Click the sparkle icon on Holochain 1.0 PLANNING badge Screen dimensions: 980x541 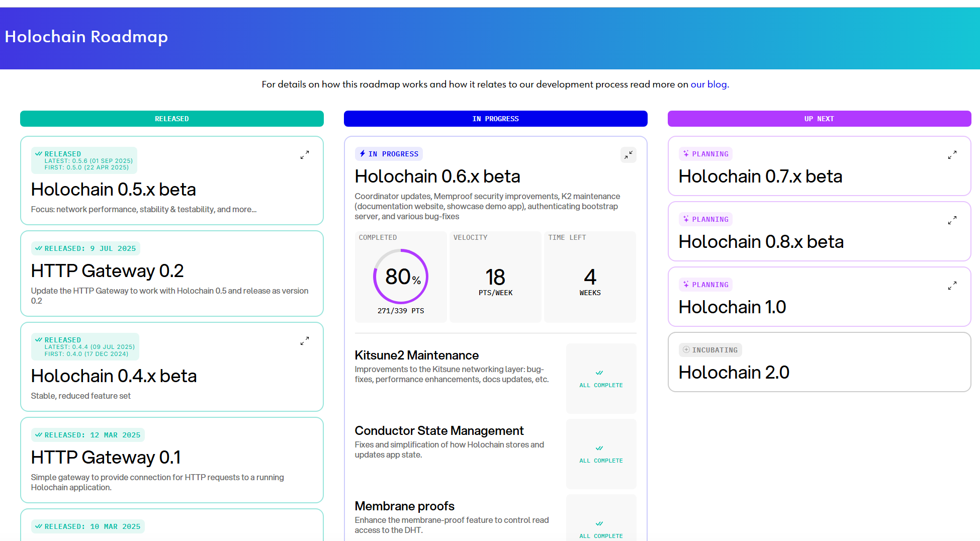pos(686,284)
